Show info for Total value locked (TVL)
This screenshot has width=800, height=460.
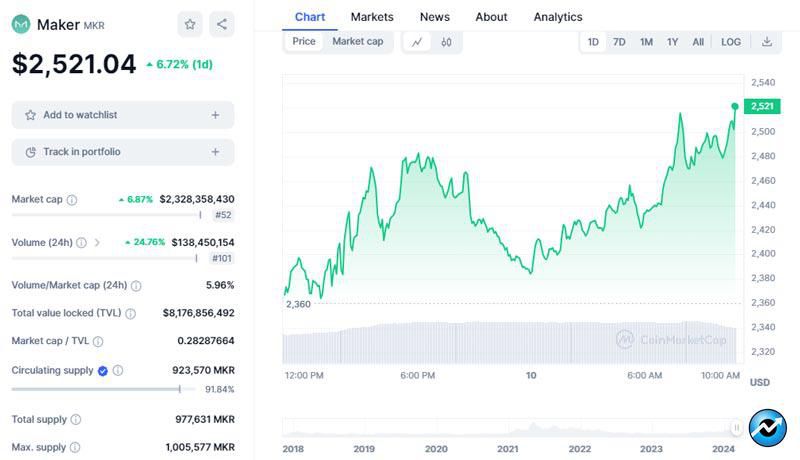[x=131, y=314]
